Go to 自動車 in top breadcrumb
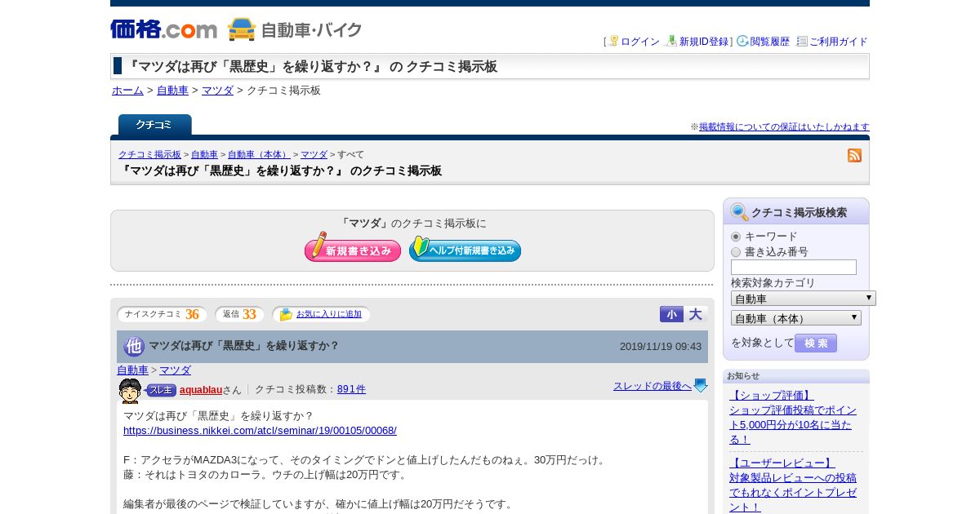Screen dimensions: 980x514 click(172, 91)
